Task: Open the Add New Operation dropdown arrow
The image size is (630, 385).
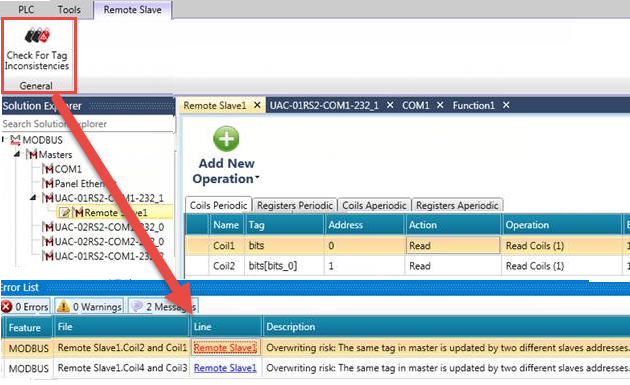Action: pyautogui.click(x=257, y=178)
